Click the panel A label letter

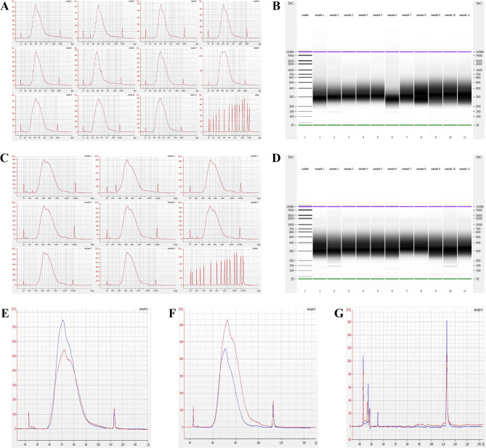4,6
